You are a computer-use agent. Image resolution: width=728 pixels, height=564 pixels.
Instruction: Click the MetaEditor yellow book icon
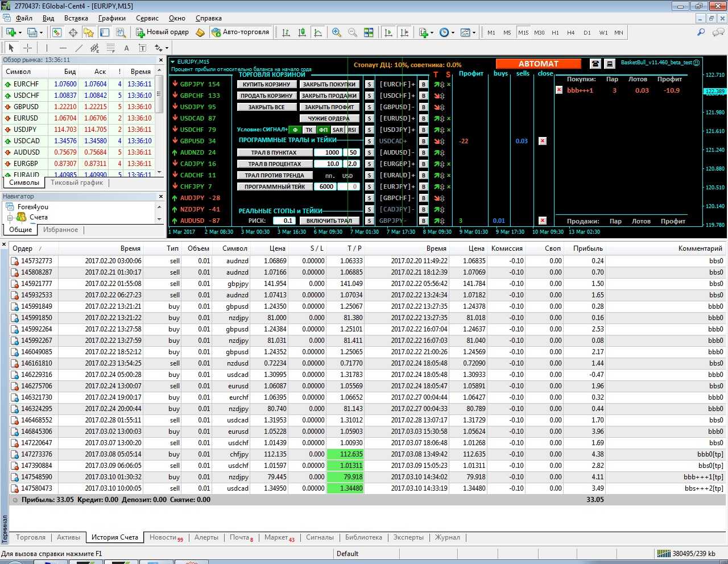[x=200, y=32]
